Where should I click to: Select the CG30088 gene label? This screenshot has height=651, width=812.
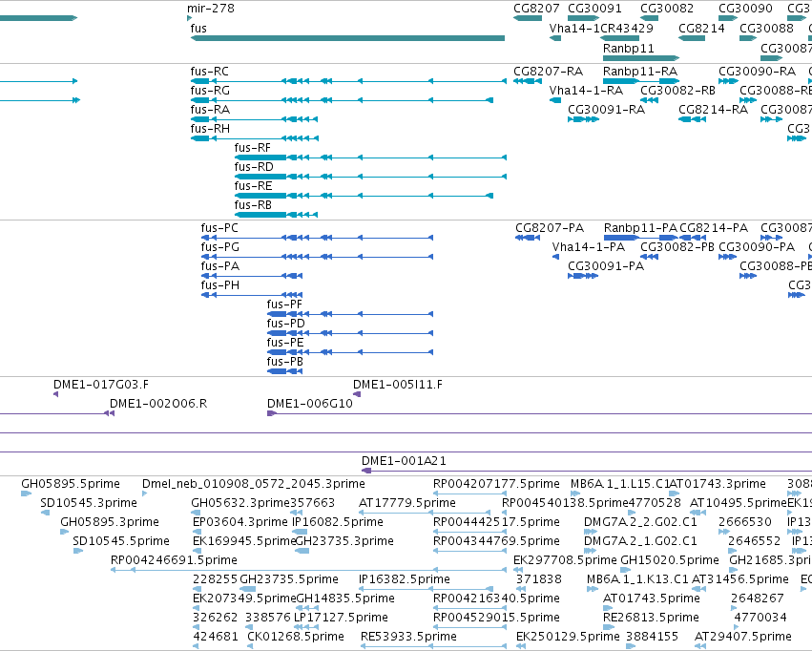[x=766, y=28]
